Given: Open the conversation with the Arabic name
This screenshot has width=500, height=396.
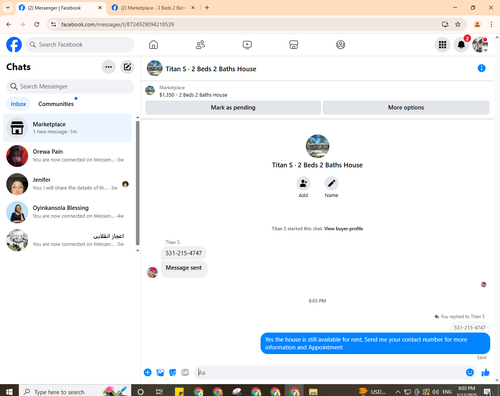Looking at the screenshot, I should (67, 240).
